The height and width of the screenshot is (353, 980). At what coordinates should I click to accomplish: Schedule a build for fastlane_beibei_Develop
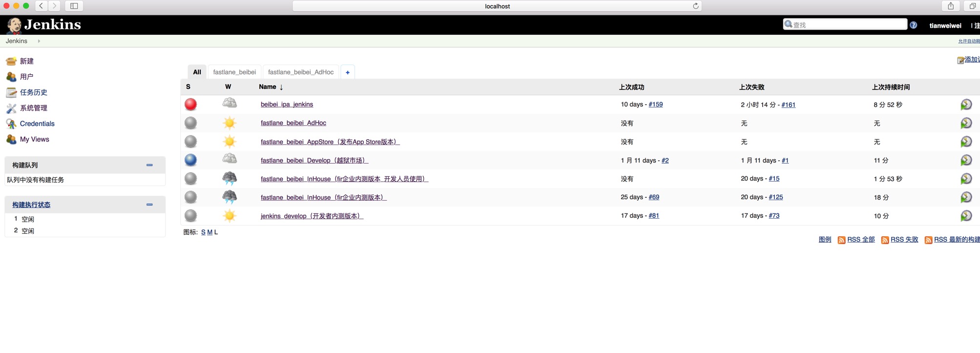coord(966,160)
